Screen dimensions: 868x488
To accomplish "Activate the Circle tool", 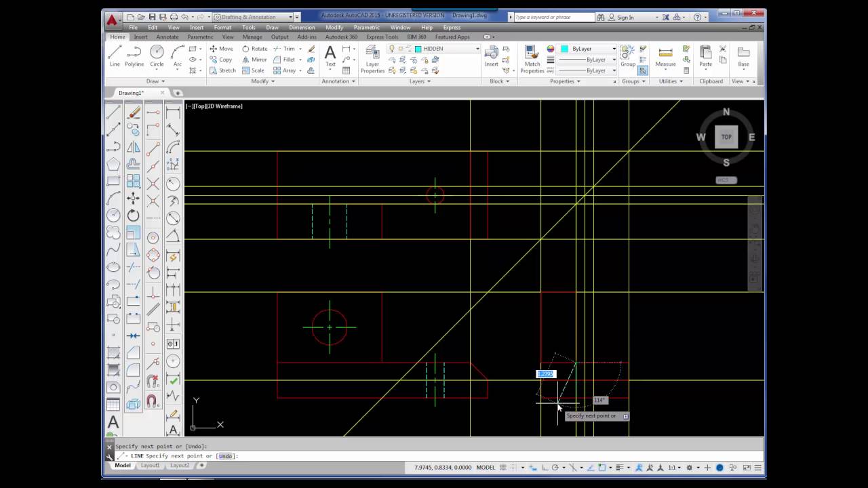I will (157, 56).
